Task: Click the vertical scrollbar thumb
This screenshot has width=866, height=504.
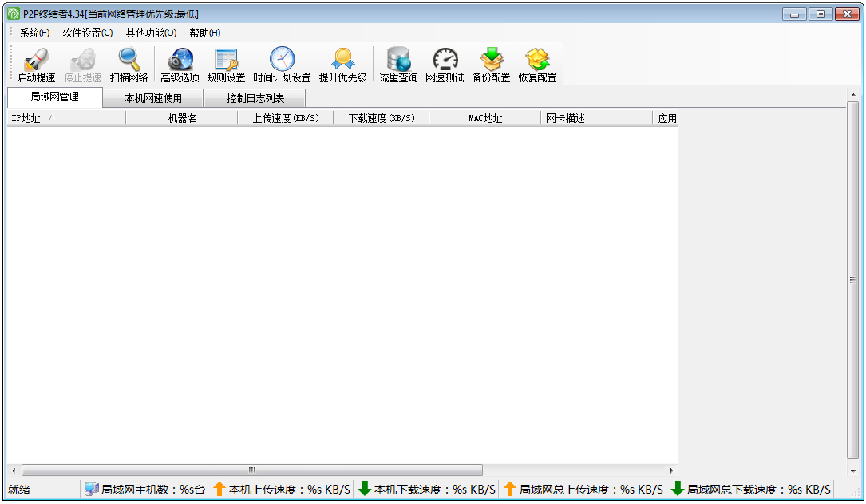Action: click(853, 280)
